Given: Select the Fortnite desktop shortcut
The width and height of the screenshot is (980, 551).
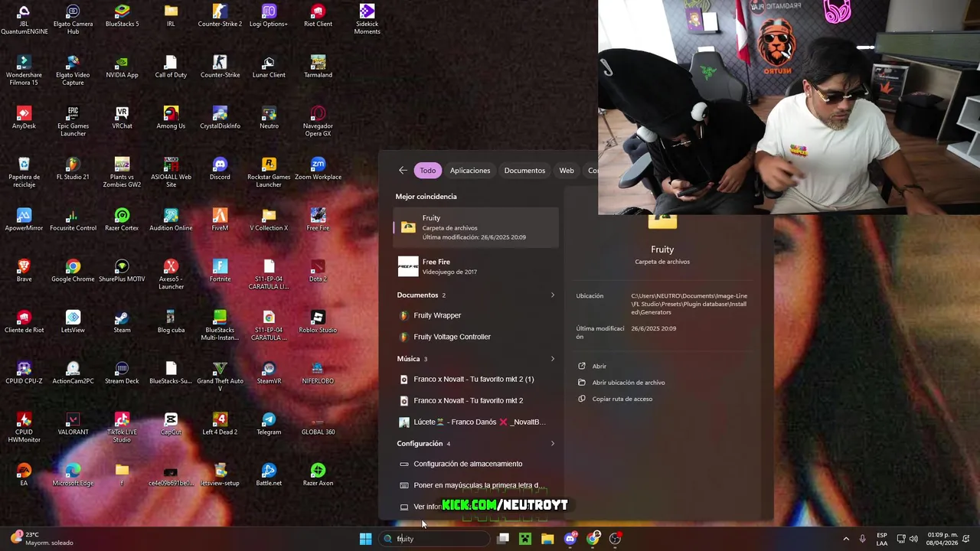Looking at the screenshot, I should (x=220, y=271).
